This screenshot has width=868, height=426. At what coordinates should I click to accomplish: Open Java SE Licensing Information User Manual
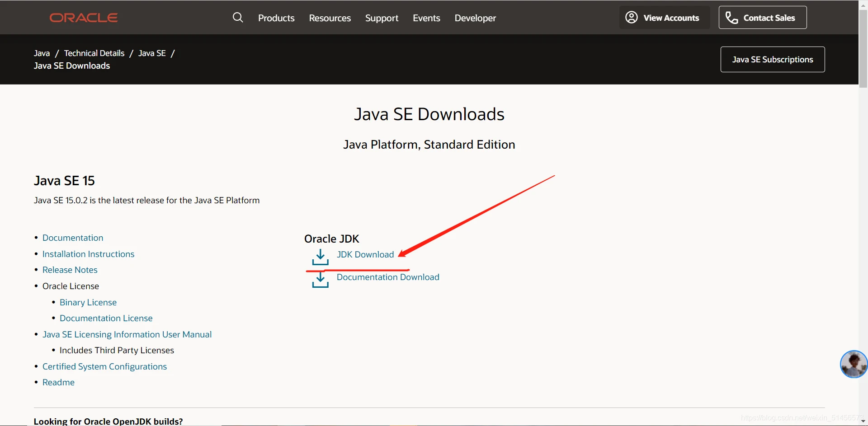point(127,334)
